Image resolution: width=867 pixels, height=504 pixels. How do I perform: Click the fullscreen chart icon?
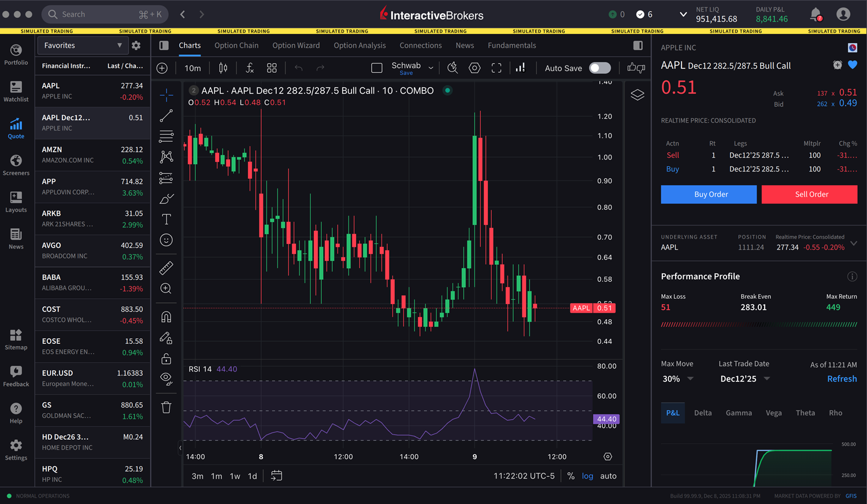[x=497, y=68]
